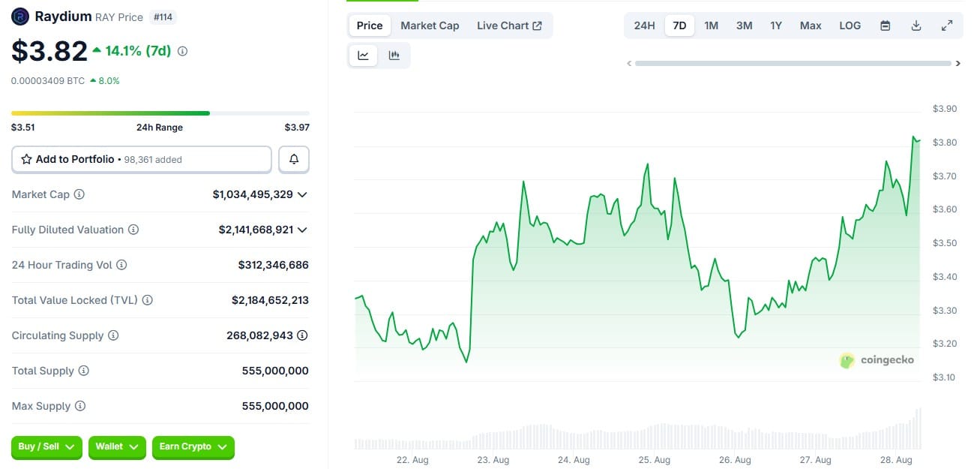
Task: Open the calendar date range picker
Action: coord(885,25)
